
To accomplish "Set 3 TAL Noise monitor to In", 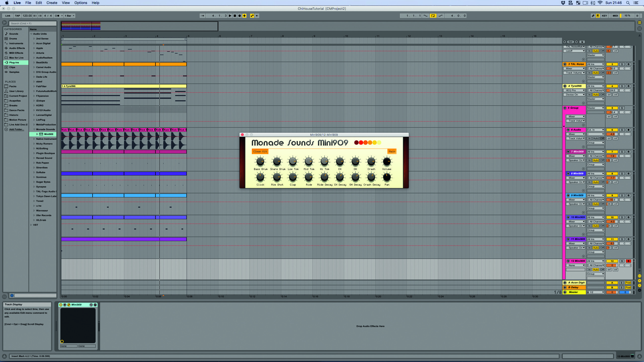I will [589, 73].
